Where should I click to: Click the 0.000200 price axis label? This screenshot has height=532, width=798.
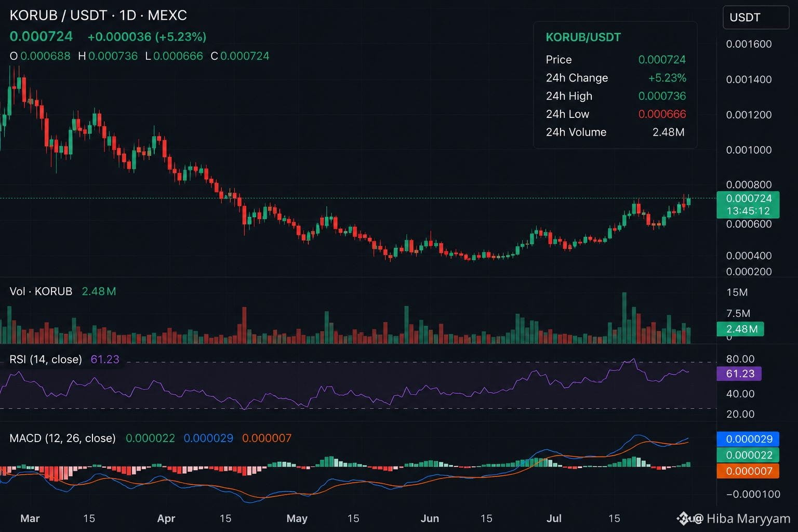(x=749, y=272)
